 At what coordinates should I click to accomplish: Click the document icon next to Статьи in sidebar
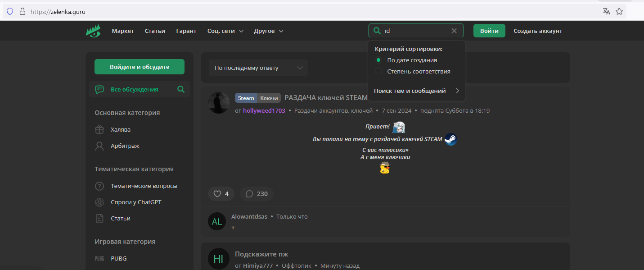(x=99, y=218)
